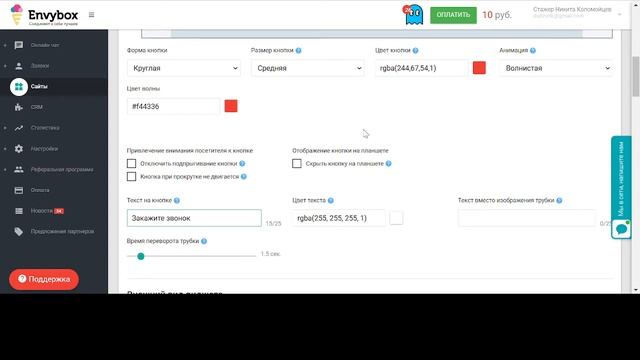
Task: Open the Форма кнопки dropdown (Круглая)
Action: tap(184, 68)
